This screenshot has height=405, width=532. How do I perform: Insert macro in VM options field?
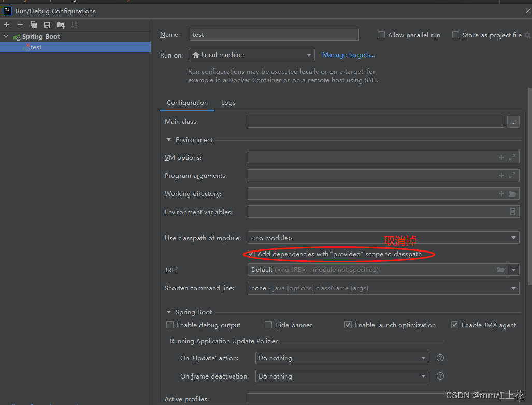[x=501, y=157]
